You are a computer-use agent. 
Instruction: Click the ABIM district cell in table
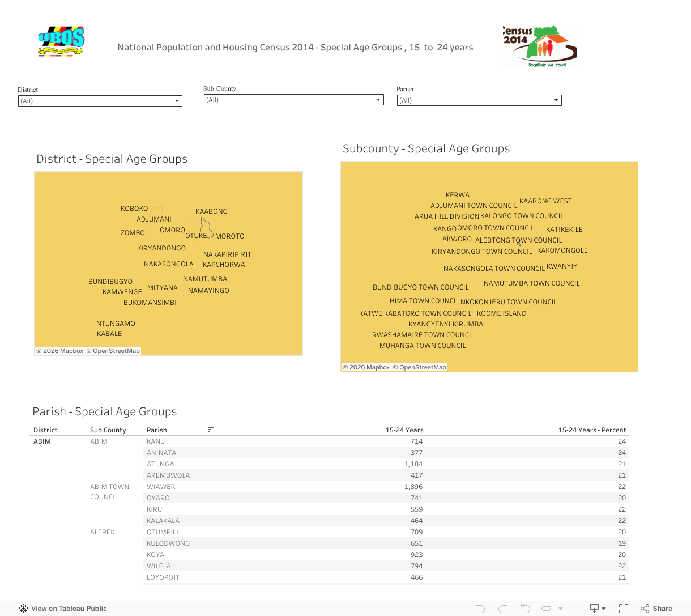click(x=42, y=441)
